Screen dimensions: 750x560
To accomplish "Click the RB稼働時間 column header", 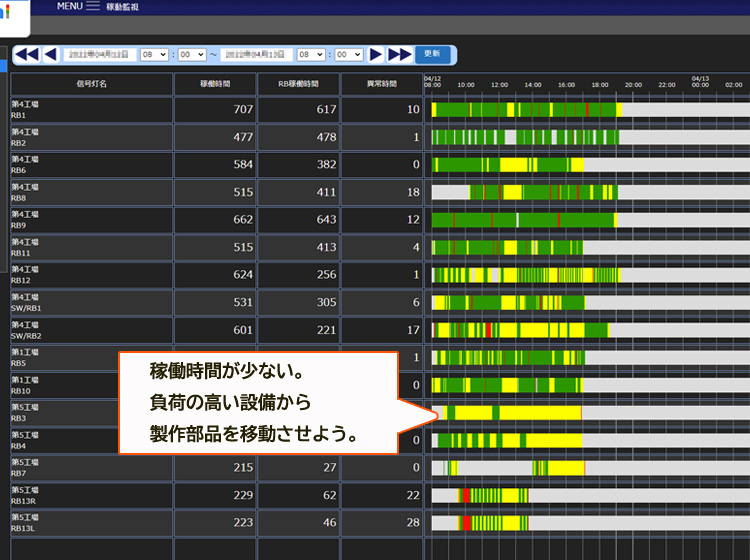I will click(x=297, y=84).
